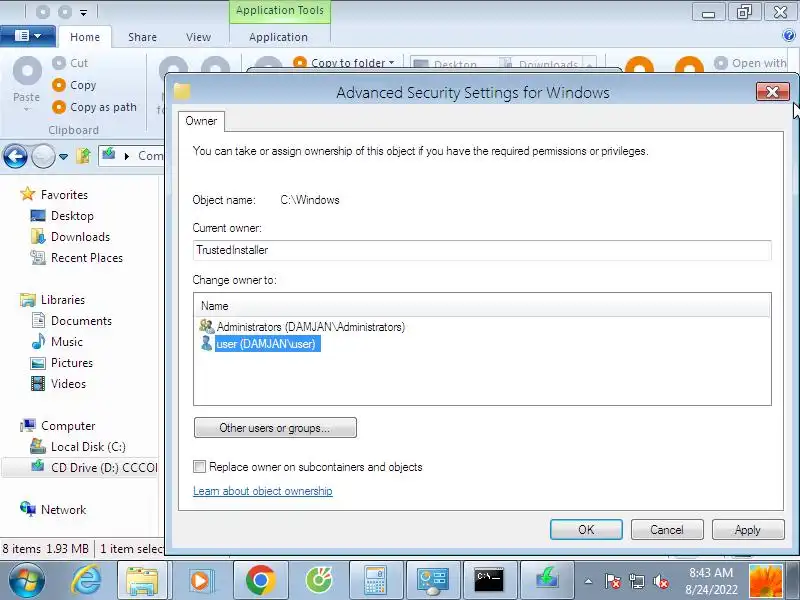
Task: Click the network status tray icon
Action: coord(637,581)
